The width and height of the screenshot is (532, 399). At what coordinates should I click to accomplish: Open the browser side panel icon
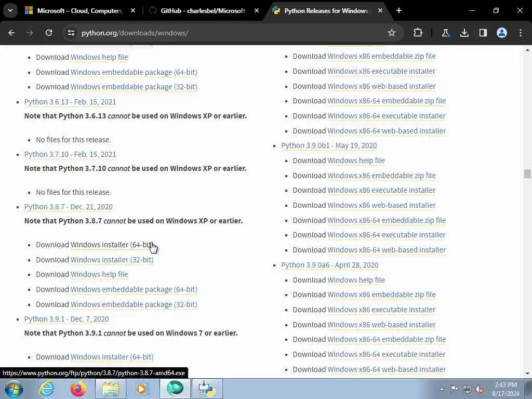483,33
